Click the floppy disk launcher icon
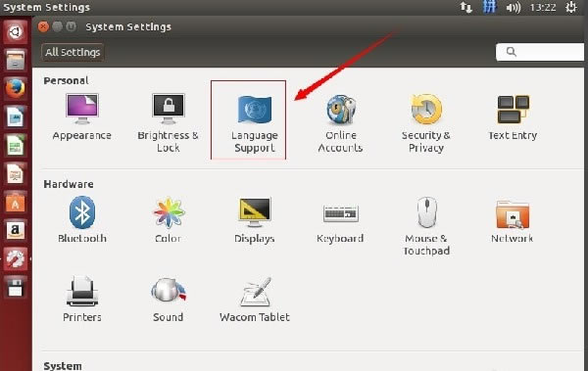This screenshot has width=588, height=371. click(x=15, y=288)
